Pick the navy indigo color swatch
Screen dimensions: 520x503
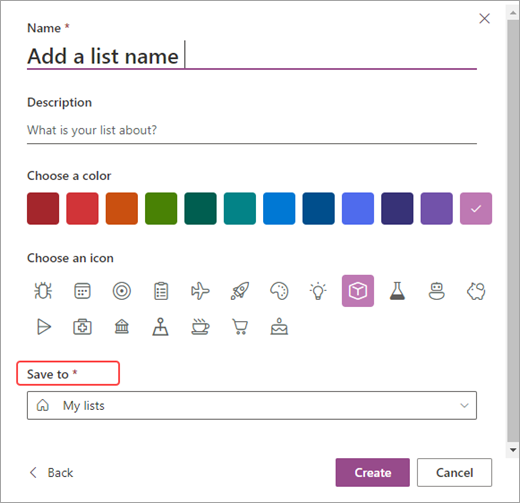tap(397, 208)
